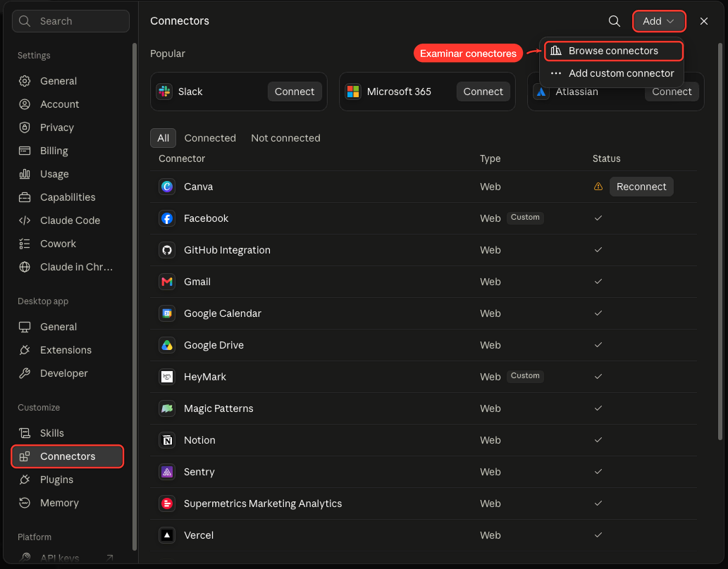This screenshot has height=569, width=728.
Task: Switch to the Connected filter tab
Action: pyautogui.click(x=210, y=138)
